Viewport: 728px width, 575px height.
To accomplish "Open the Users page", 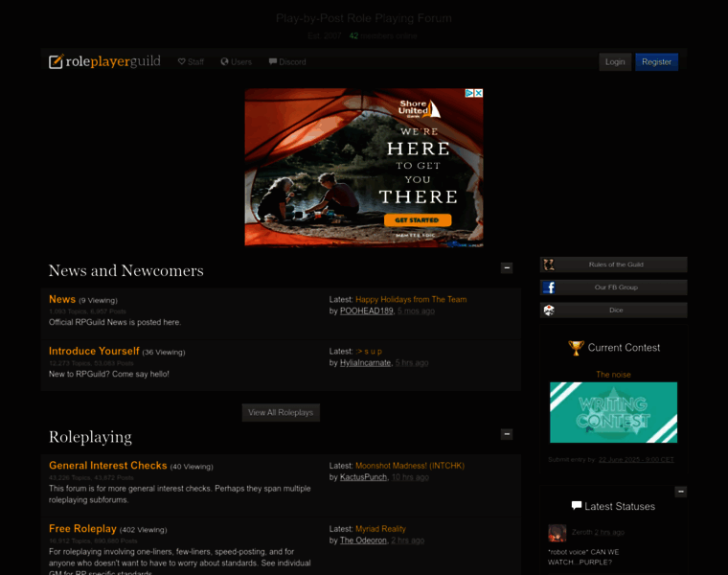I will click(x=236, y=61).
